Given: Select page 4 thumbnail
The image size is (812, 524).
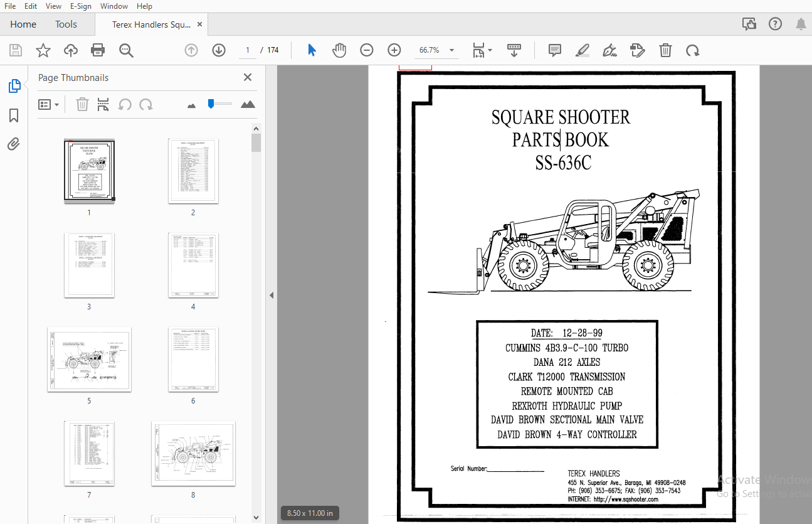Looking at the screenshot, I should pyautogui.click(x=193, y=265).
